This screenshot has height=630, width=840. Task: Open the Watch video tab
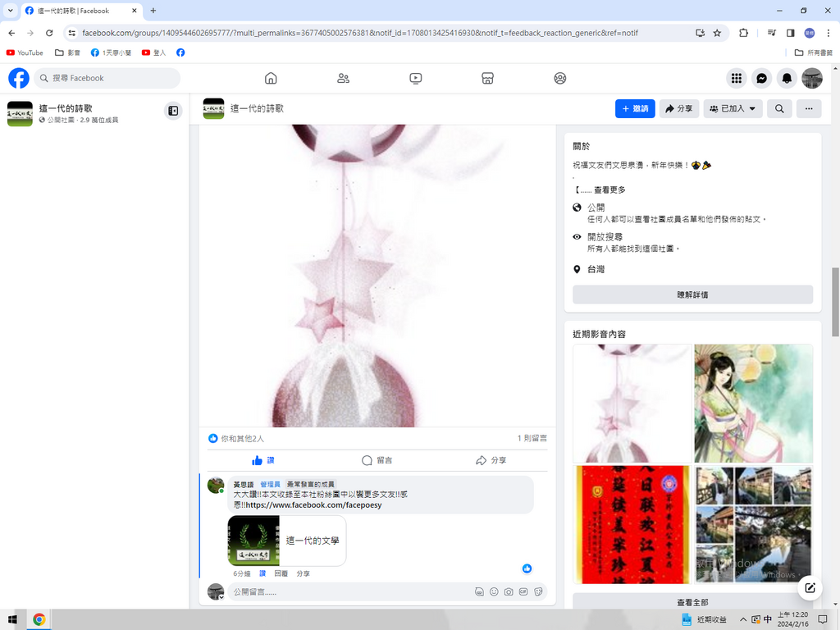point(416,78)
